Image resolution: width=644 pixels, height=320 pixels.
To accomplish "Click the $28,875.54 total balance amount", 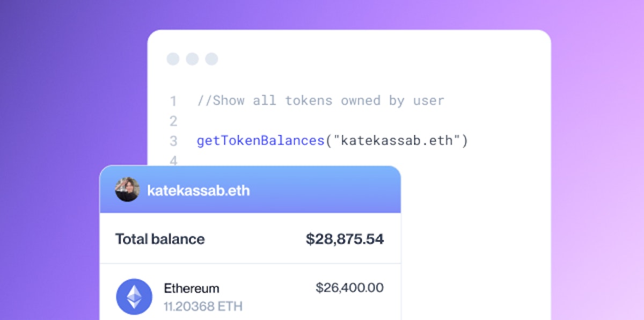I will [x=345, y=239].
